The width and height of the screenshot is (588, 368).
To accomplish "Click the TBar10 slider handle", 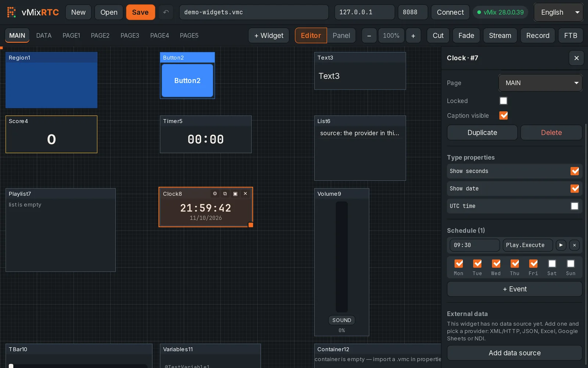I will click(x=11, y=366).
